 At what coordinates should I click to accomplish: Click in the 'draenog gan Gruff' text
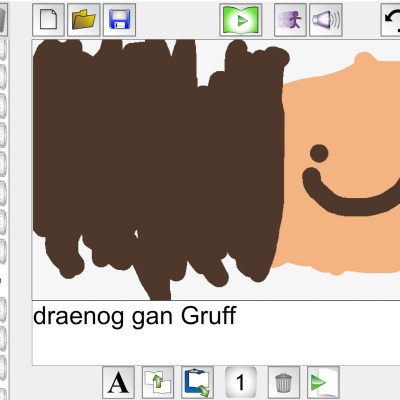point(135,316)
